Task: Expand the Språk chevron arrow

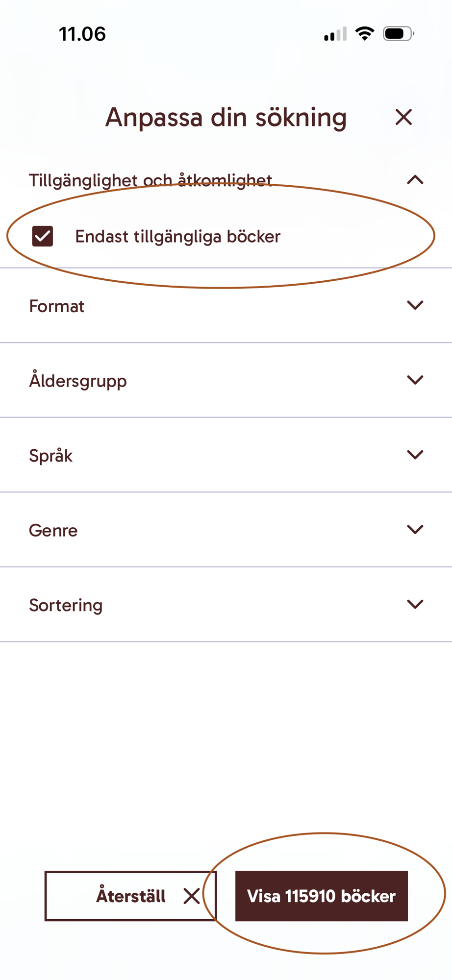Action: coord(415,455)
